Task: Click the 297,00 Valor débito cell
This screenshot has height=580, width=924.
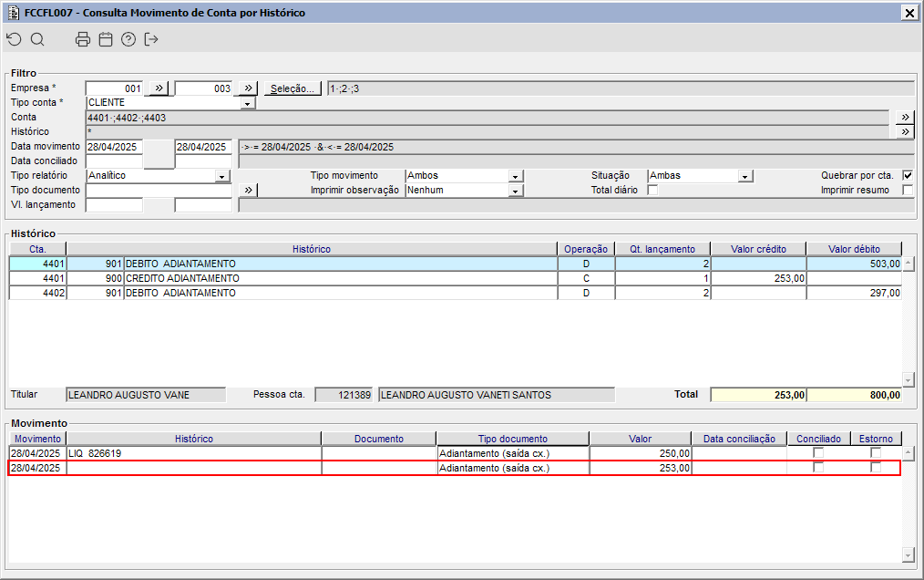Action: click(854, 293)
